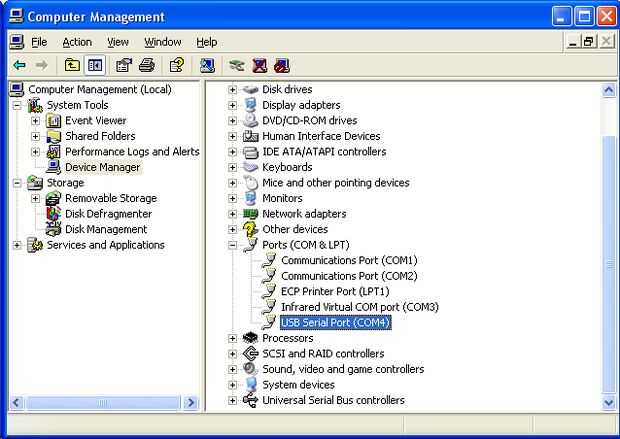The width and height of the screenshot is (620, 439).
Task: Click the Keyboards category icon
Action: [250, 167]
